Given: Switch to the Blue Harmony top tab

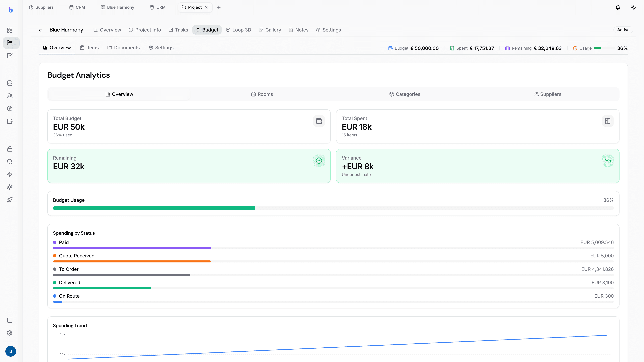Looking at the screenshot, I should click(x=117, y=8).
